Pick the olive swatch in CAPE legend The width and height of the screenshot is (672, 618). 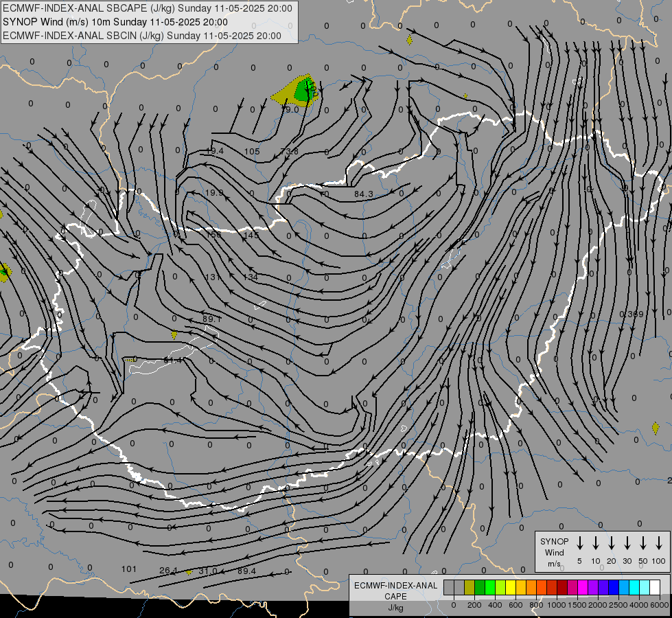click(470, 587)
